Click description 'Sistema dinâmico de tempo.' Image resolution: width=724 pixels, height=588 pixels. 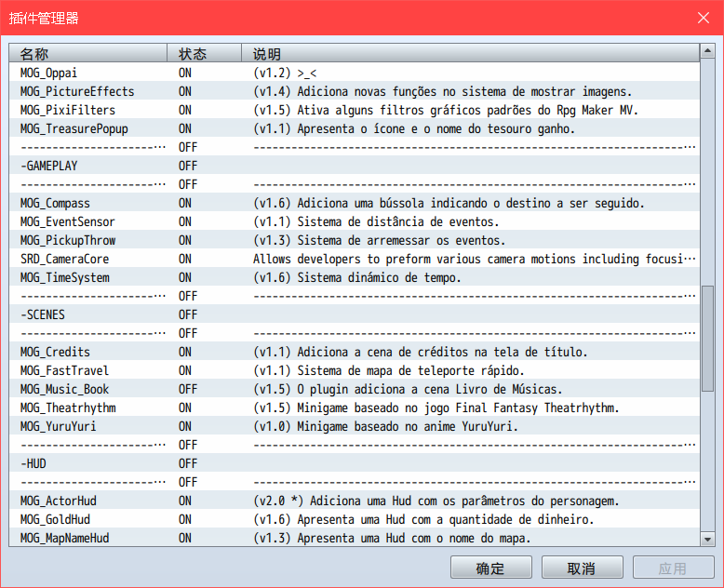(357, 277)
